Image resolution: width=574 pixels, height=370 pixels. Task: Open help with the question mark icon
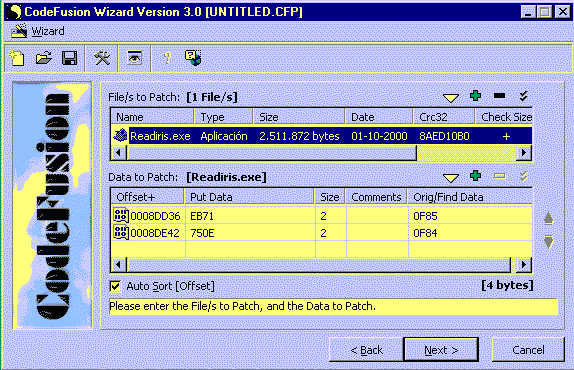coord(167,58)
